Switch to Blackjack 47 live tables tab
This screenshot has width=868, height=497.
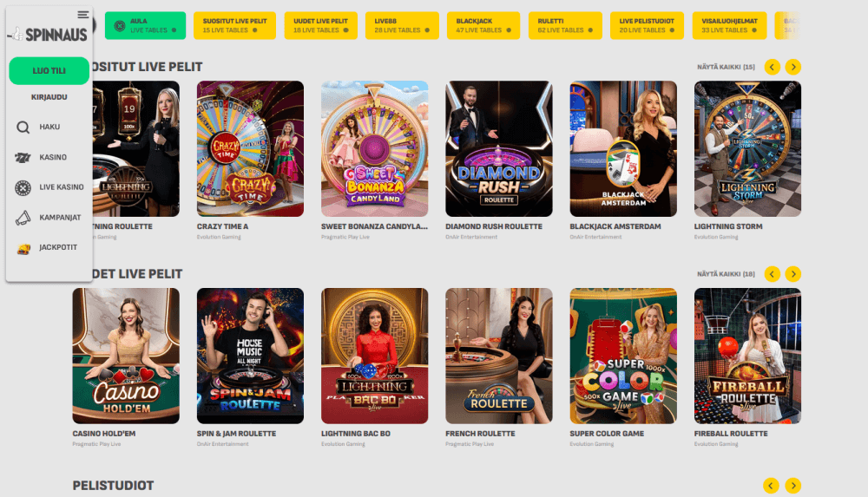(483, 25)
